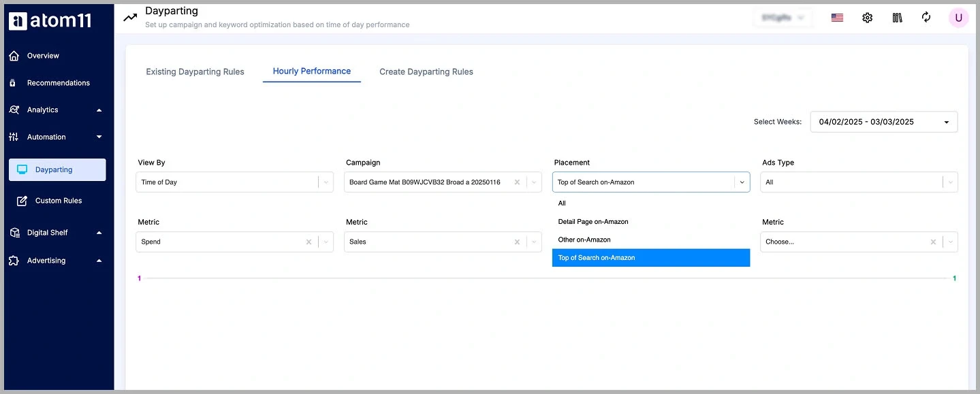This screenshot has width=980, height=394.
Task: Open the Select Weeks date dropdown
Action: [884, 122]
